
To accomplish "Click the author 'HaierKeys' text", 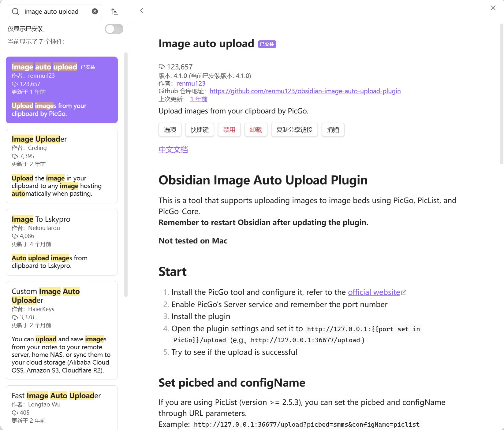I will tap(41, 309).
